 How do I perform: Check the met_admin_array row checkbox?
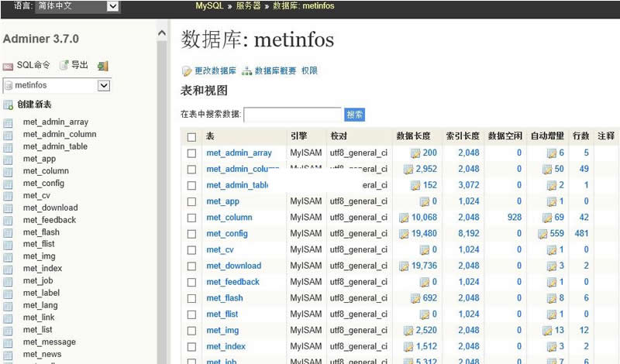coord(191,153)
